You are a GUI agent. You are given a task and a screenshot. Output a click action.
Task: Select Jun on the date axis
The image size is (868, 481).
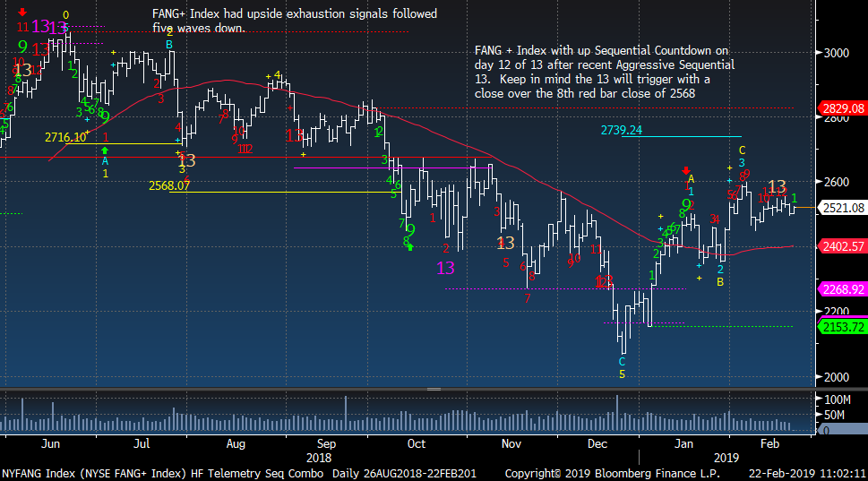click(50, 444)
